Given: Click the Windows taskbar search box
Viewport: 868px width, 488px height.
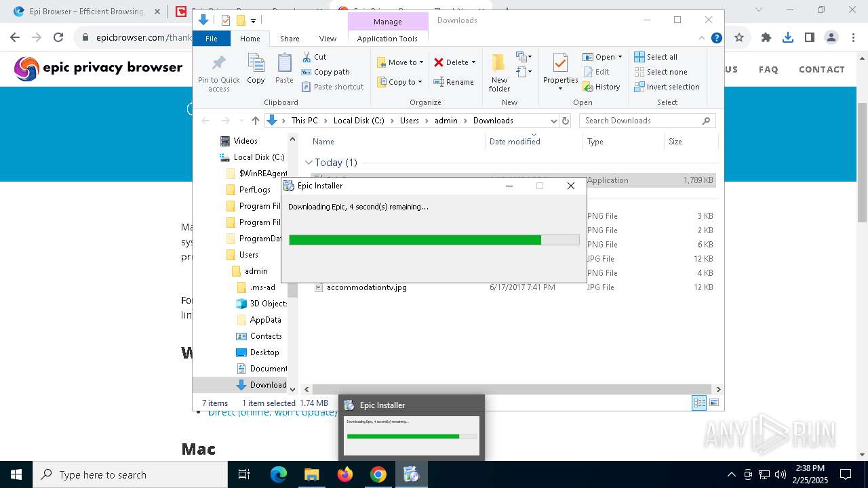Looking at the screenshot, I should pos(130,474).
